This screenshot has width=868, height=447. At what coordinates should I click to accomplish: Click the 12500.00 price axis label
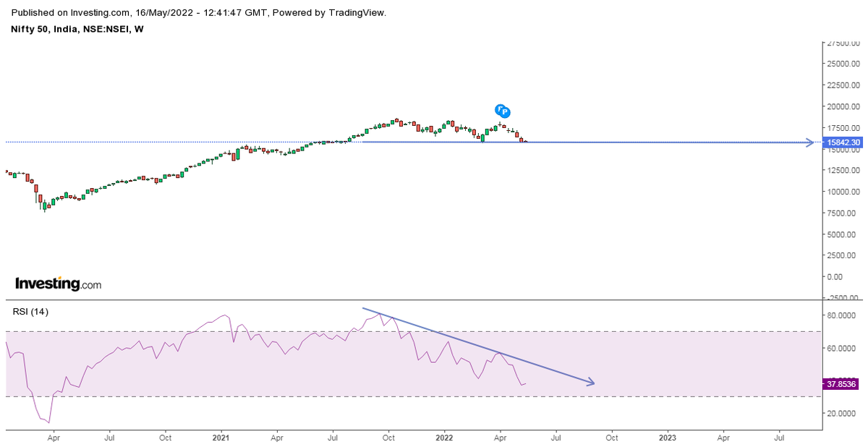(844, 170)
